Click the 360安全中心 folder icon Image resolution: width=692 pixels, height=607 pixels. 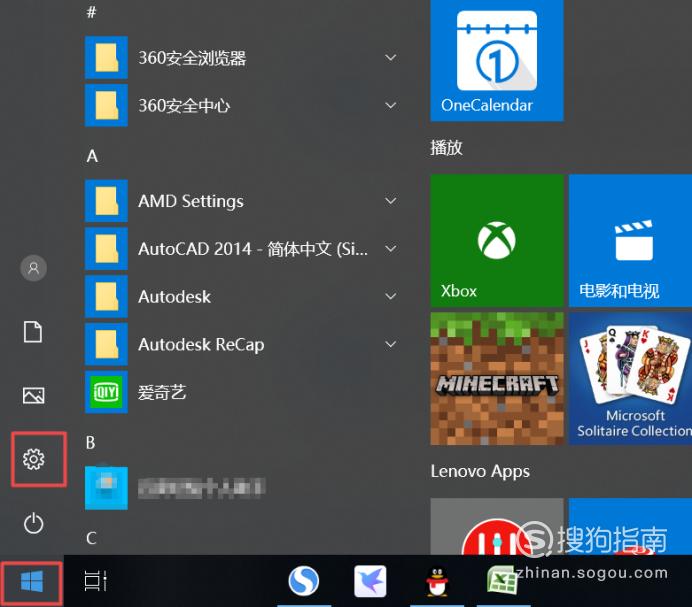click(106, 106)
